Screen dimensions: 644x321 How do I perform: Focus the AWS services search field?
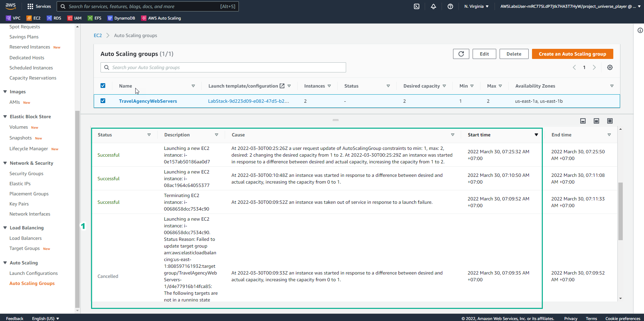pyautogui.click(x=148, y=6)
